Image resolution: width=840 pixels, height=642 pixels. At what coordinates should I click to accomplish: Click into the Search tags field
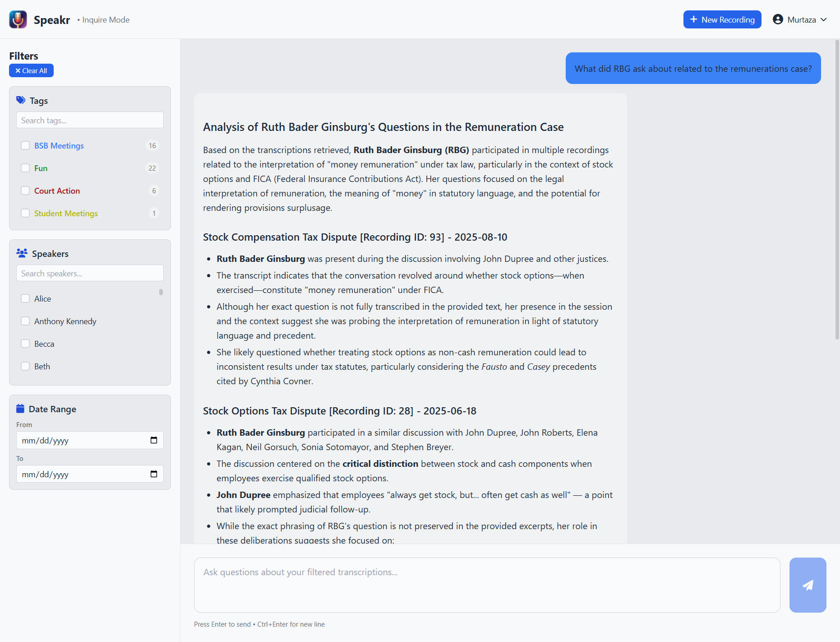point(90,120)
